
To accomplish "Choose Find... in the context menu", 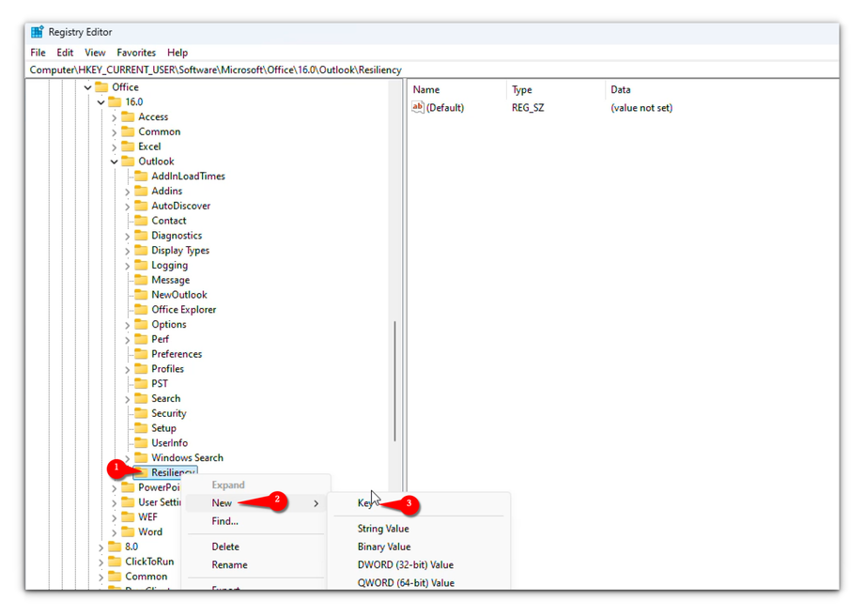I will (x=255, y=521).
